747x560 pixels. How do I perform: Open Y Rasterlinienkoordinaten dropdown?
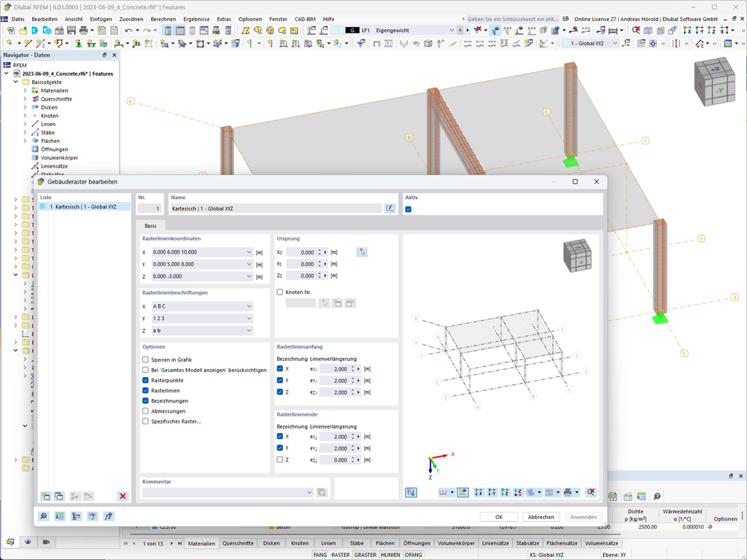click(x=249, y=264)
